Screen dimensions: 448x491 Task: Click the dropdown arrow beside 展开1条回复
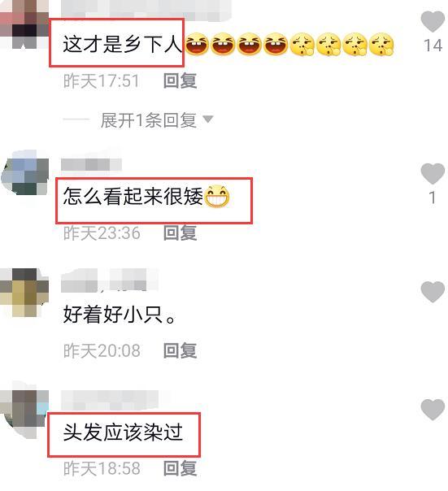pyautogui.click(x=207, y=119)
